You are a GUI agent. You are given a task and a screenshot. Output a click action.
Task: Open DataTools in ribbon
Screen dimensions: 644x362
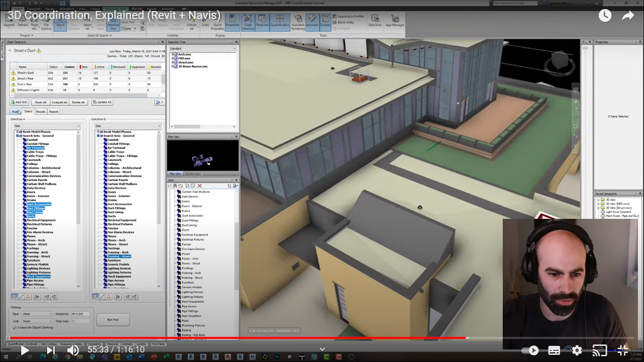(375, 21)
